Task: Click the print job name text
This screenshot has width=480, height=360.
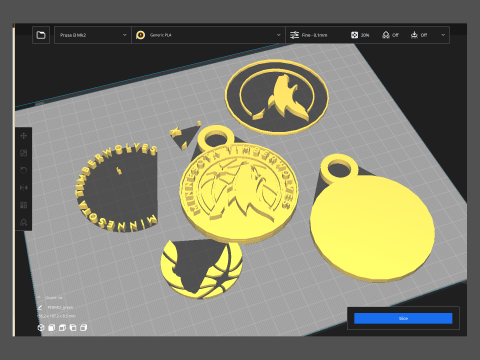Action: [x=60, y=307]
